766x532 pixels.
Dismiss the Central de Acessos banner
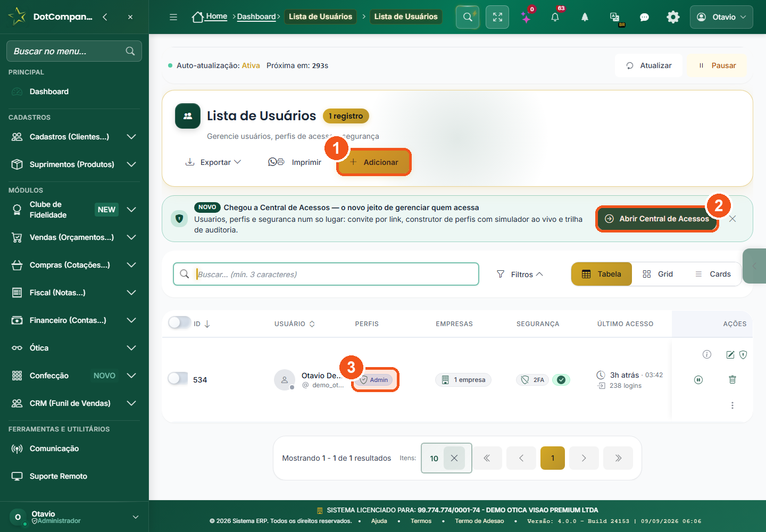tap(732, 219)
